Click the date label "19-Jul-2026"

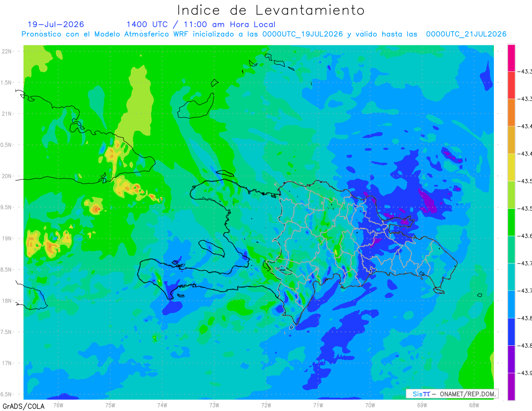[55, 24]
